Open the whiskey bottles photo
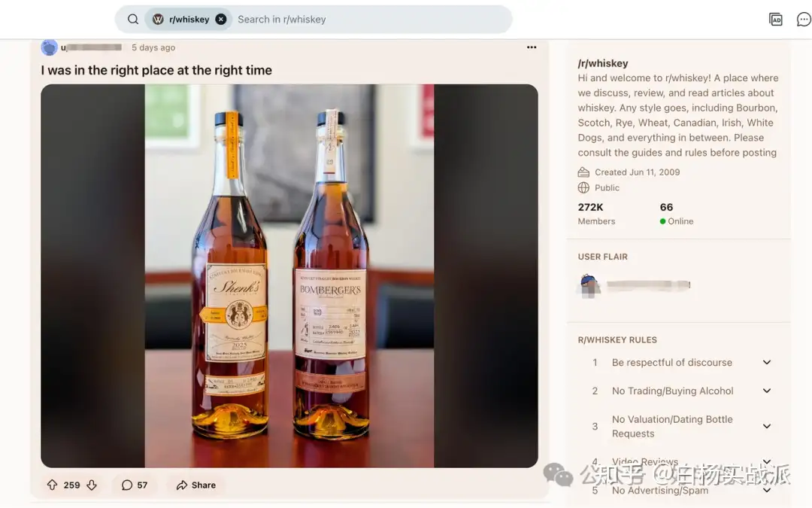Image resolution: width=812 pixels, height=508 pixels. click(x=289, y=275)
